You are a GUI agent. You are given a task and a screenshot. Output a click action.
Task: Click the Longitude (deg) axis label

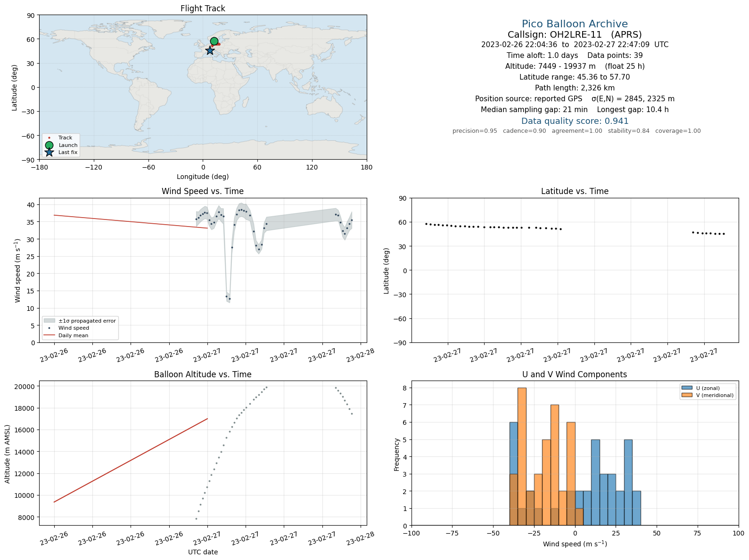(203, 177)
